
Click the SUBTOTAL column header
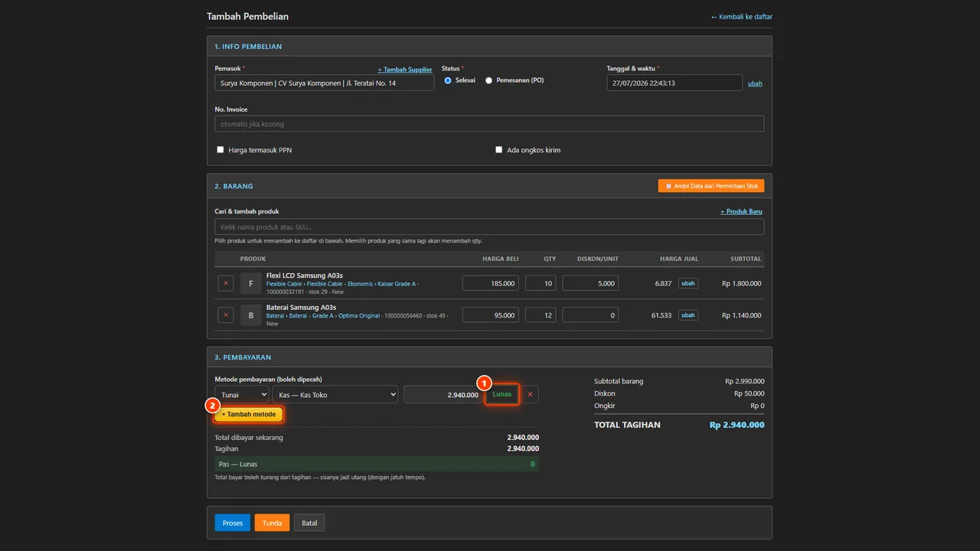746,259
